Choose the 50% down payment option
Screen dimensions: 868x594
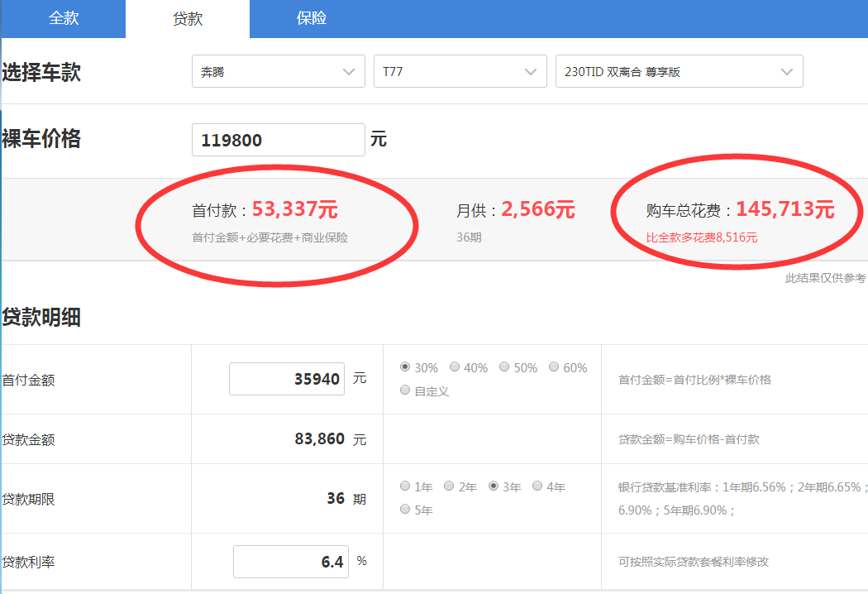point(504,366)
